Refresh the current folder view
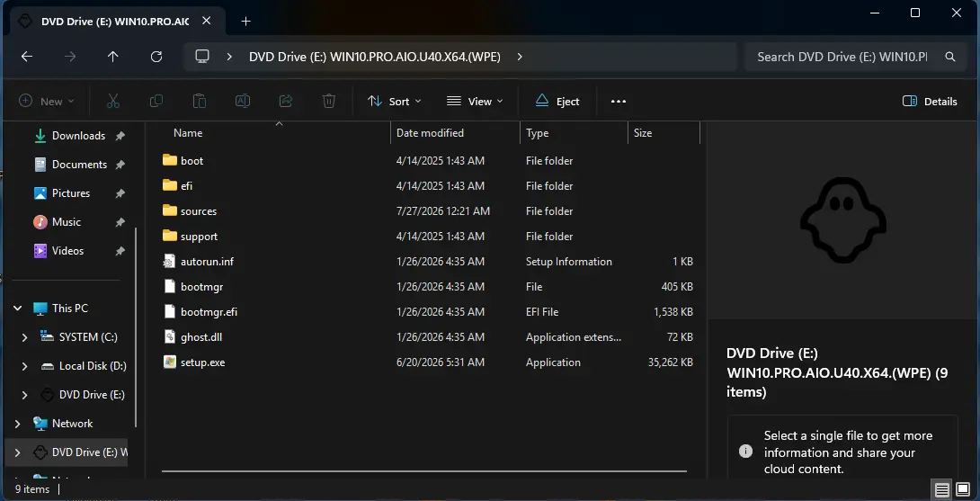Screen dimensions: 980x501 click(x=156, y=57)
